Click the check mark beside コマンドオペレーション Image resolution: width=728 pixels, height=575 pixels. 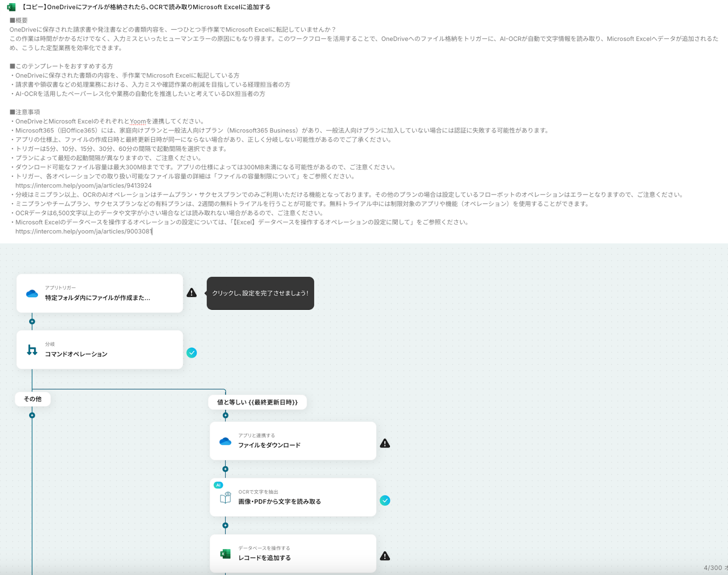click(192, 353)
